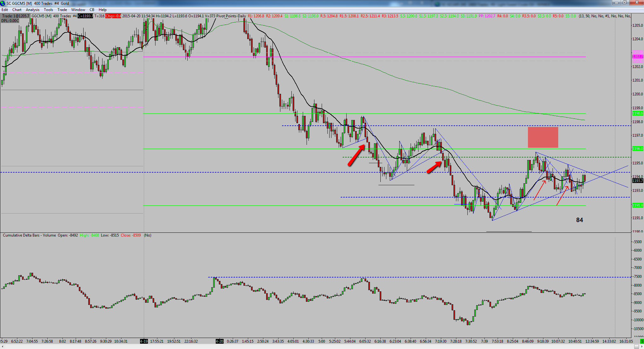Click the "DPL: 0.00C" label
The image size is (644, 349).
coord(10,21)
